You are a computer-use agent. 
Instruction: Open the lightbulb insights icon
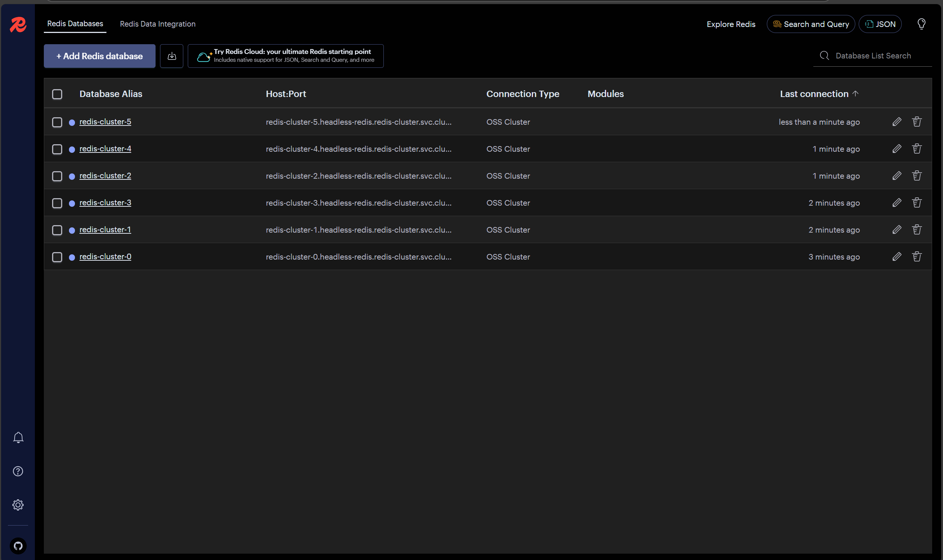click(x=921, y=24)
